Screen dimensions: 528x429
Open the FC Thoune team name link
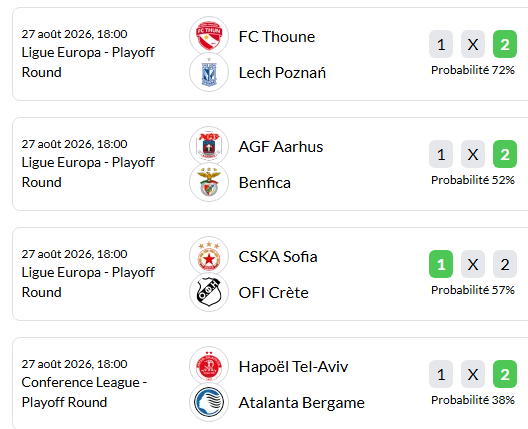[x=277, y=37]
